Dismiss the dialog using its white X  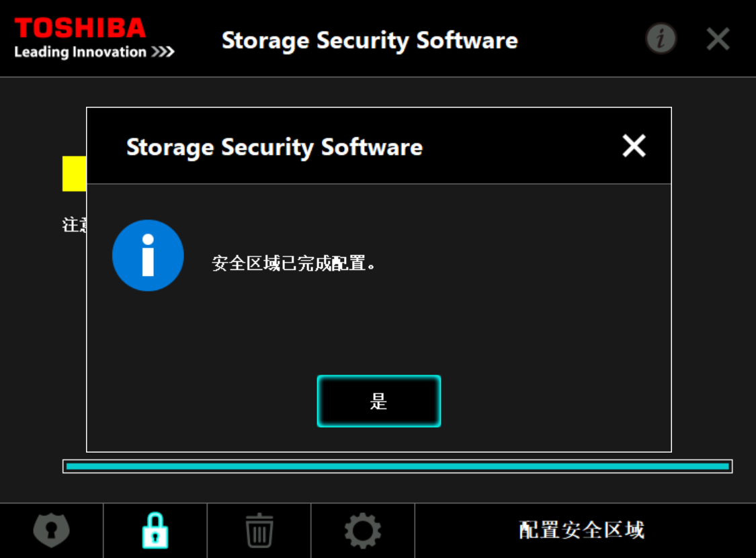pos(634,146)
